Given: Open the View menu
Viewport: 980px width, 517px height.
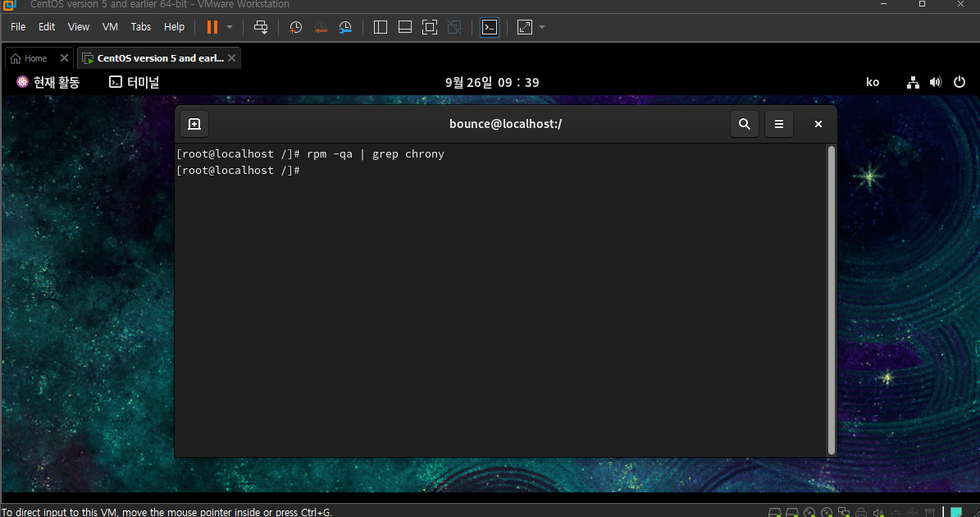Looking at the screenshot, I should pyautogui.click(x=79, y=27).
